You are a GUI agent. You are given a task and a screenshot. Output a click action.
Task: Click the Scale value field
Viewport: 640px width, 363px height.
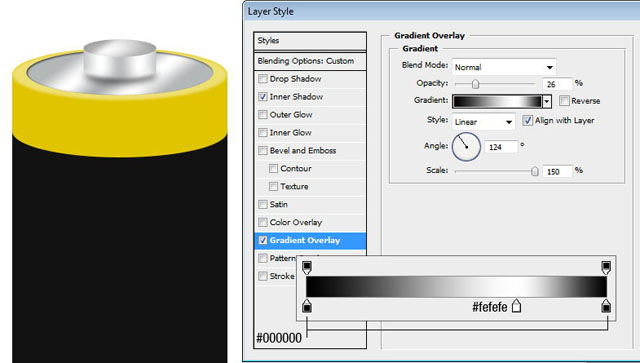557,171
